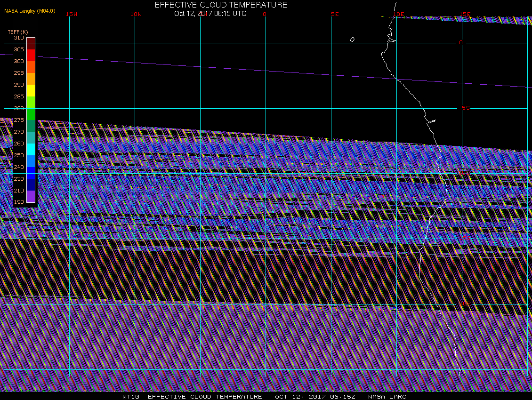
Task: Select the yellow swatch between 290 and 285
Action: pyautogui.click(x=31, y=90)
